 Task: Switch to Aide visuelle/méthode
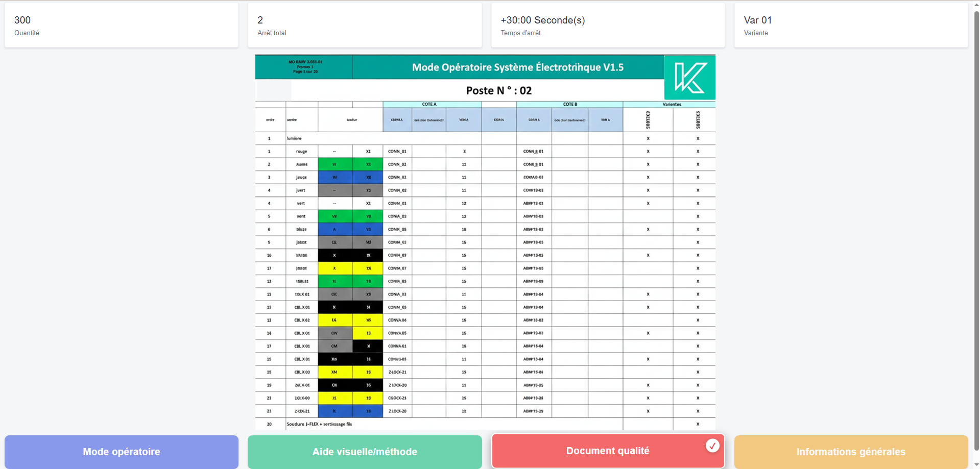tap(365, 452)
